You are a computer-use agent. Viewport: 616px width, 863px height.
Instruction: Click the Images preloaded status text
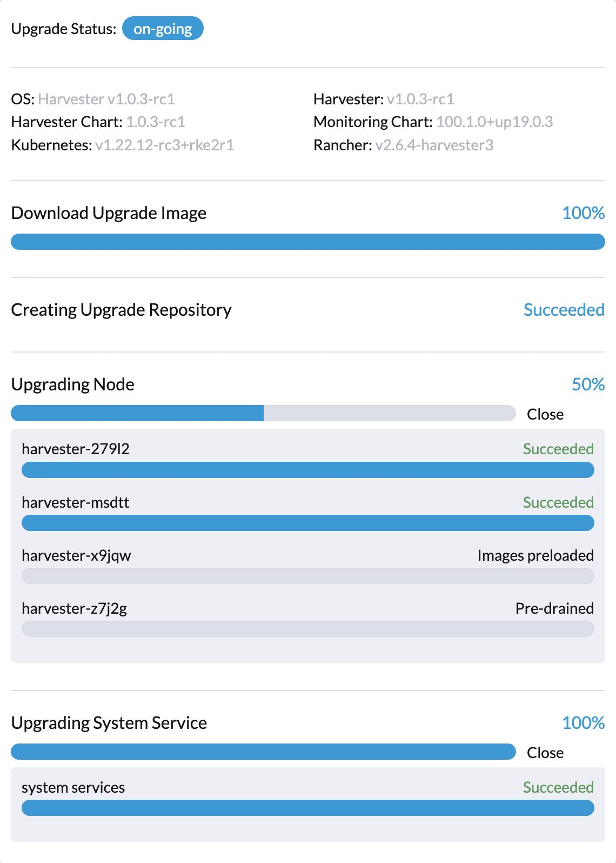coord(535,556)
